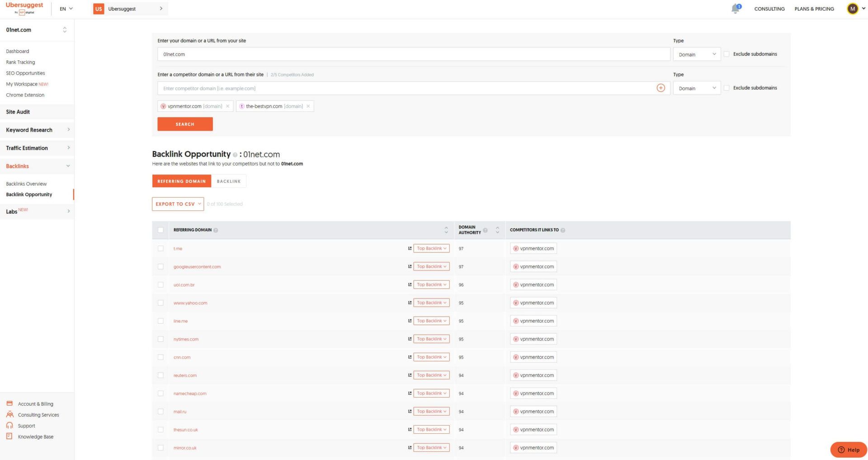Switch to the Backlink tab
Image resolution: width=868 pixels, height=460 pixels.
click(229, 181)
